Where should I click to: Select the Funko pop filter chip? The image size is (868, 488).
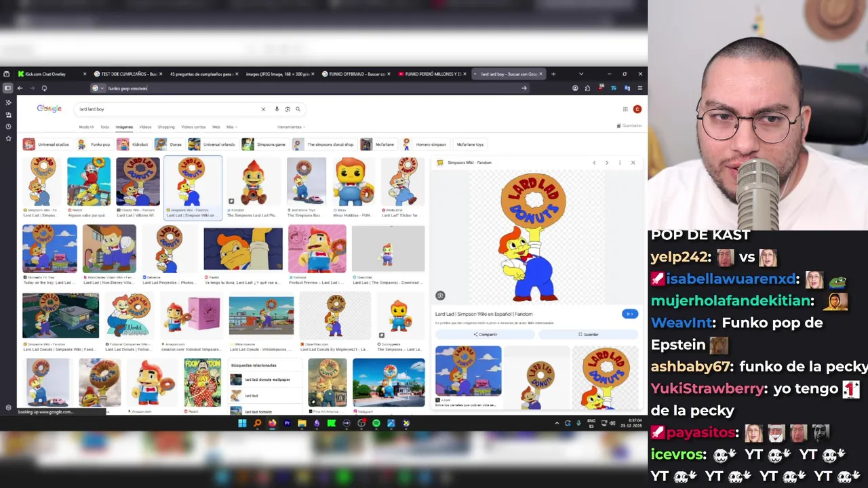(94, 144)
